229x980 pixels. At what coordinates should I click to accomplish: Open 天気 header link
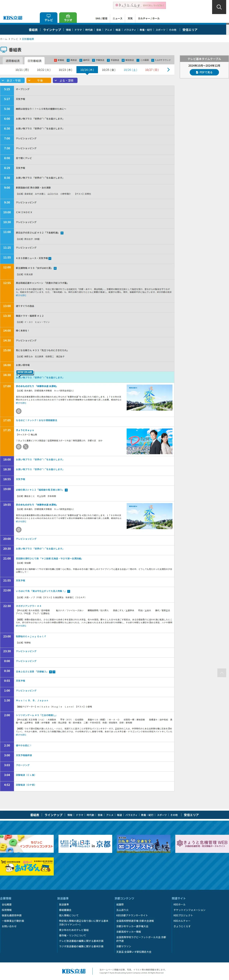click(130, 18)
